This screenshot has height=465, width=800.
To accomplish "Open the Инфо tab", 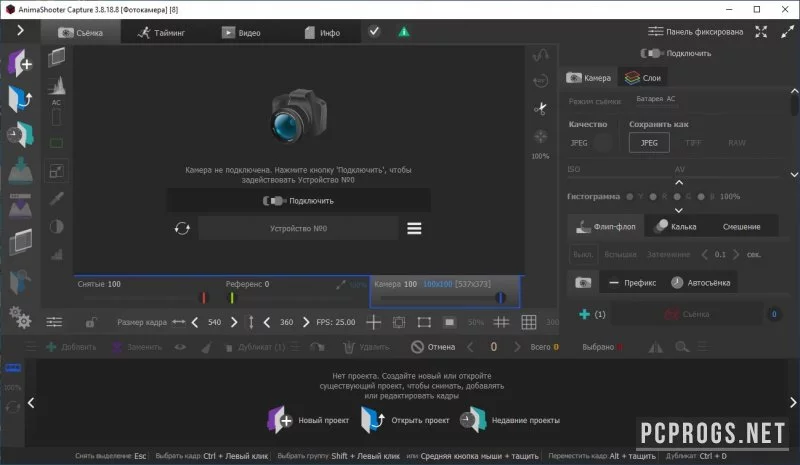I will 322,33.
